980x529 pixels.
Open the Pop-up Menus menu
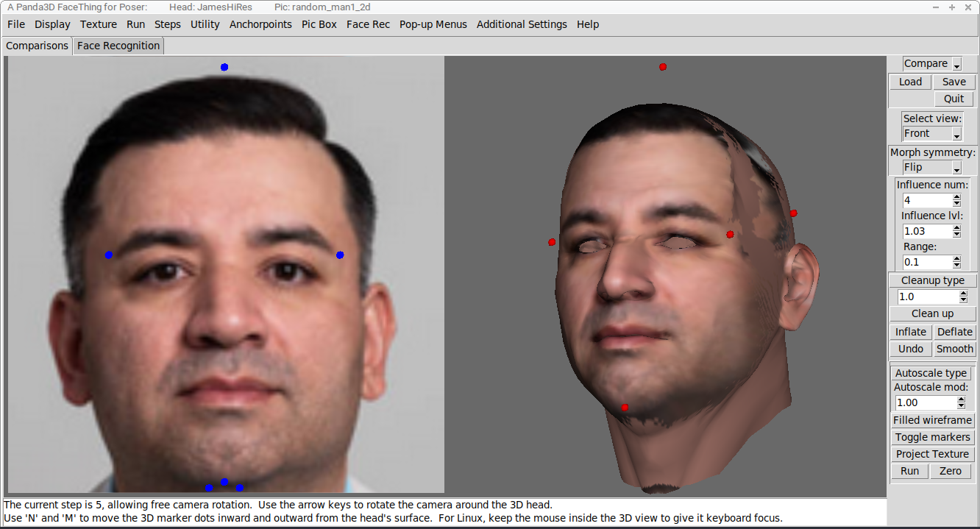coord(433,24)
